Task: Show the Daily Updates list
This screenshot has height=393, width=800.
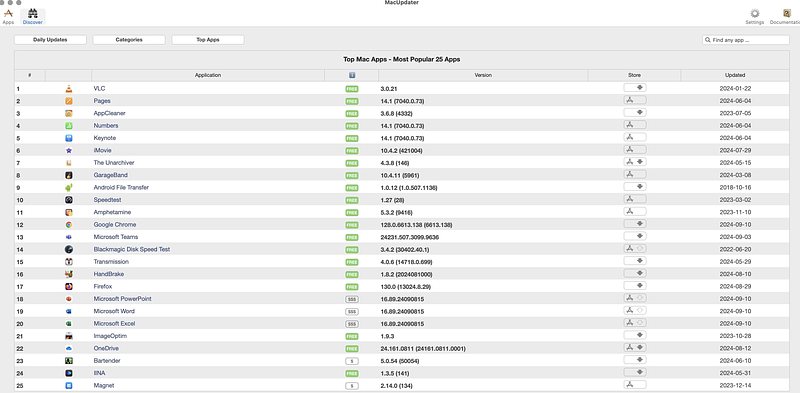Action: click(50, 40)
